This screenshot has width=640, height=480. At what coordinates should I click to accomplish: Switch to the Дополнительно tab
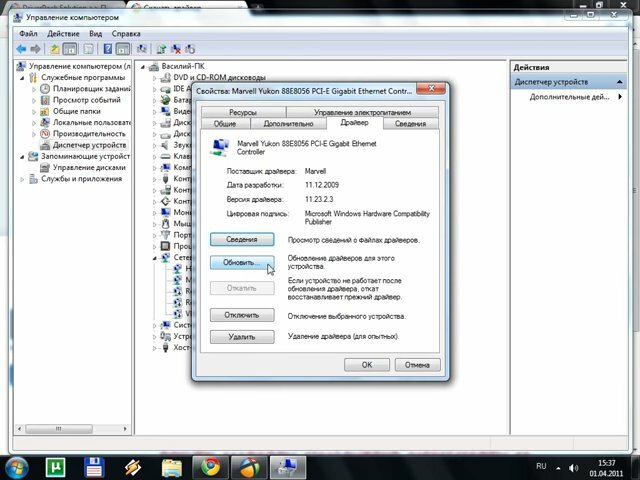(288, 123)
